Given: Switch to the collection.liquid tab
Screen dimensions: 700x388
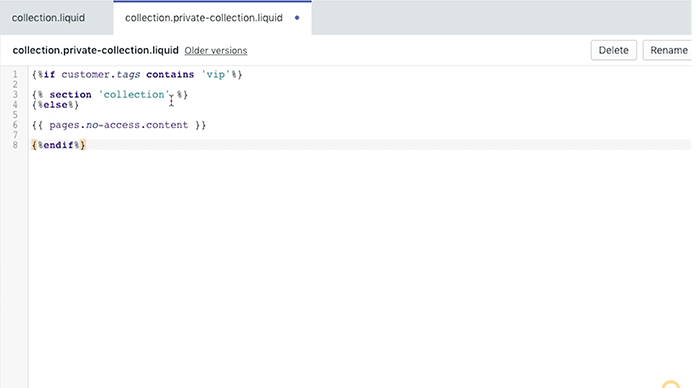Looking at the screenshot, I should coord(48,18).
